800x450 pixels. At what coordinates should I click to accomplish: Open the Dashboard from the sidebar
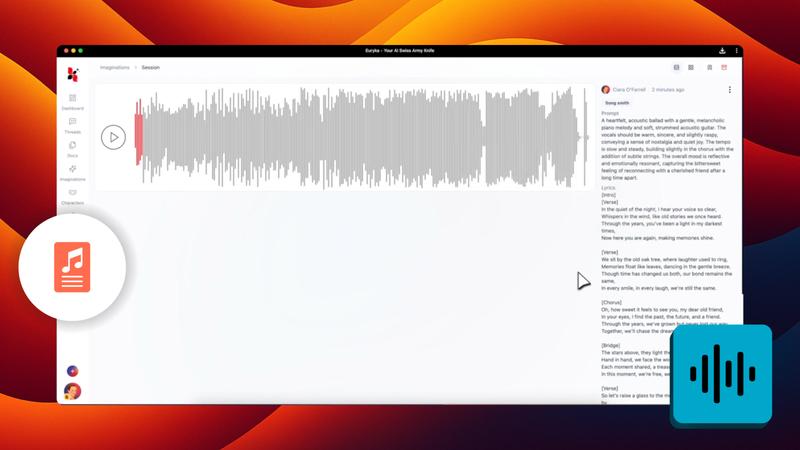(x=72, y=102)
